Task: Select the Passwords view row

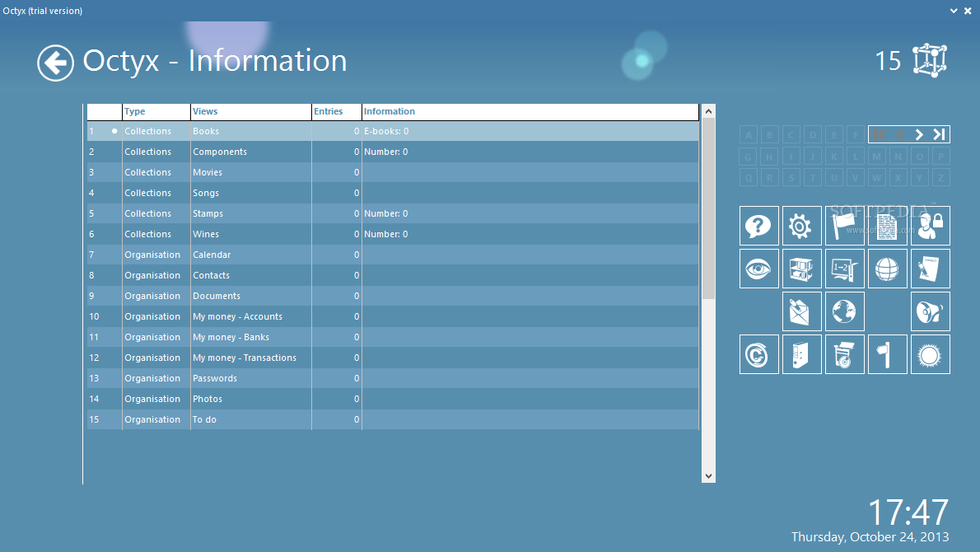Action: pyautogui.click(x=393, y=379)
